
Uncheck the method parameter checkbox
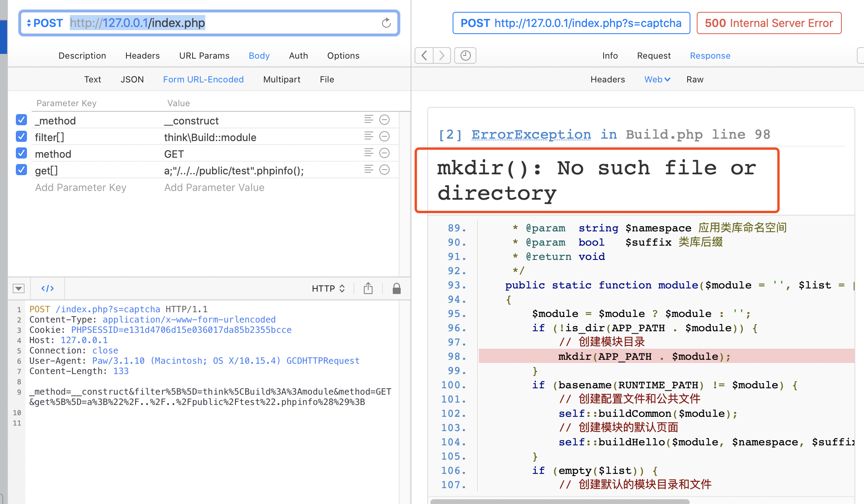coord(21,153)
